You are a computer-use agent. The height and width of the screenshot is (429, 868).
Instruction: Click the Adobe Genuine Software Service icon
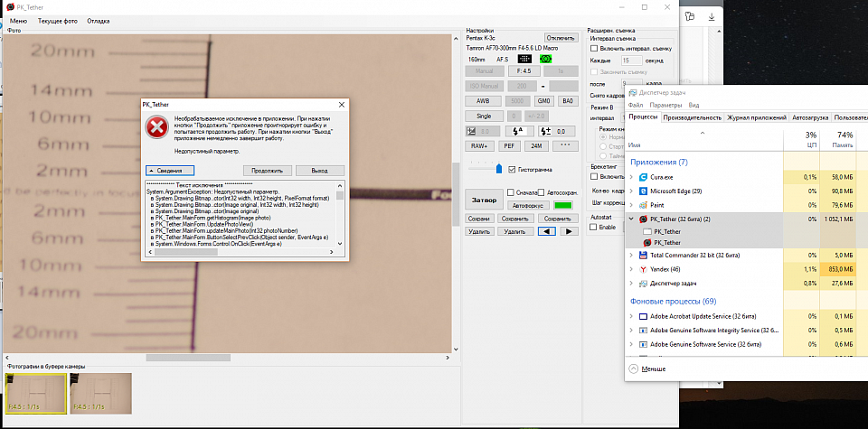point(643,344)
